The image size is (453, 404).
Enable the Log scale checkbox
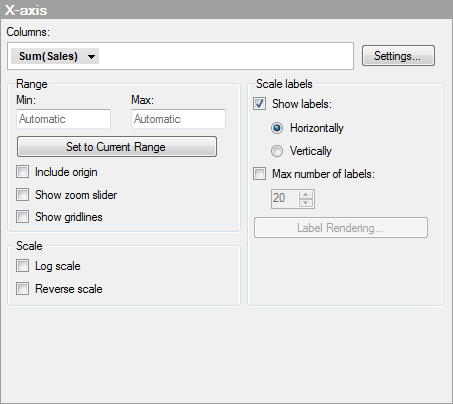22,266
